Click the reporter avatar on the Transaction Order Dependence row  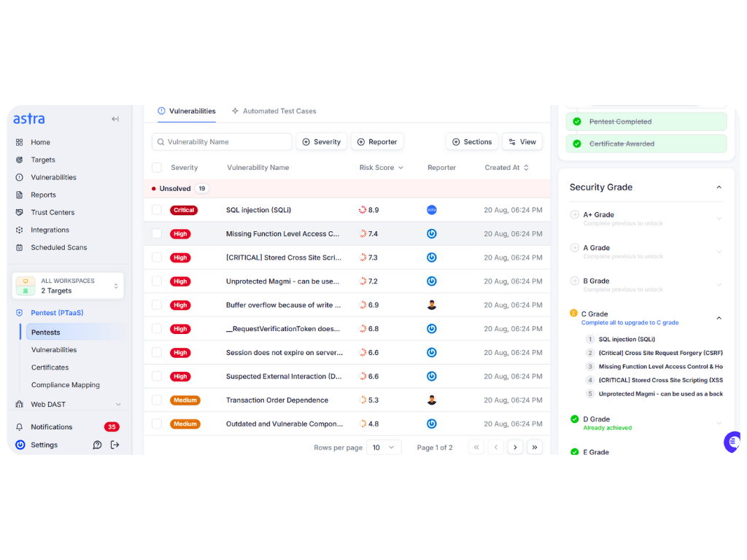432,400
